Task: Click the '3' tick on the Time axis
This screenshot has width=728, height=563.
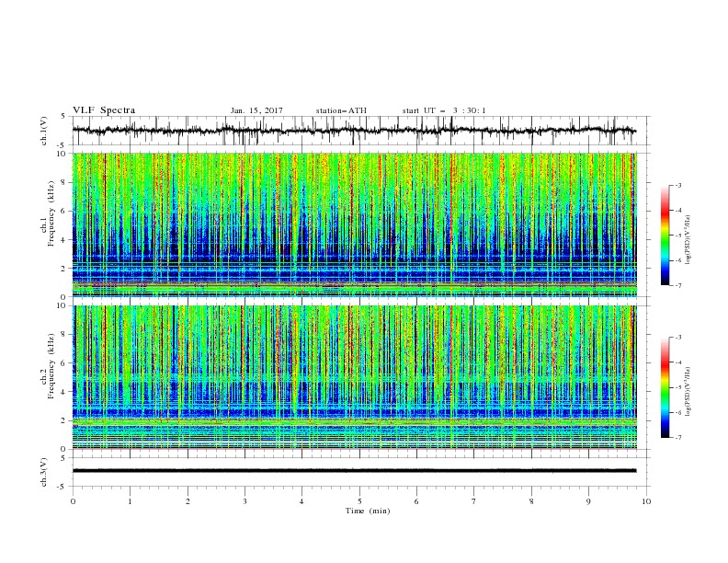Action: pos(245,501)
